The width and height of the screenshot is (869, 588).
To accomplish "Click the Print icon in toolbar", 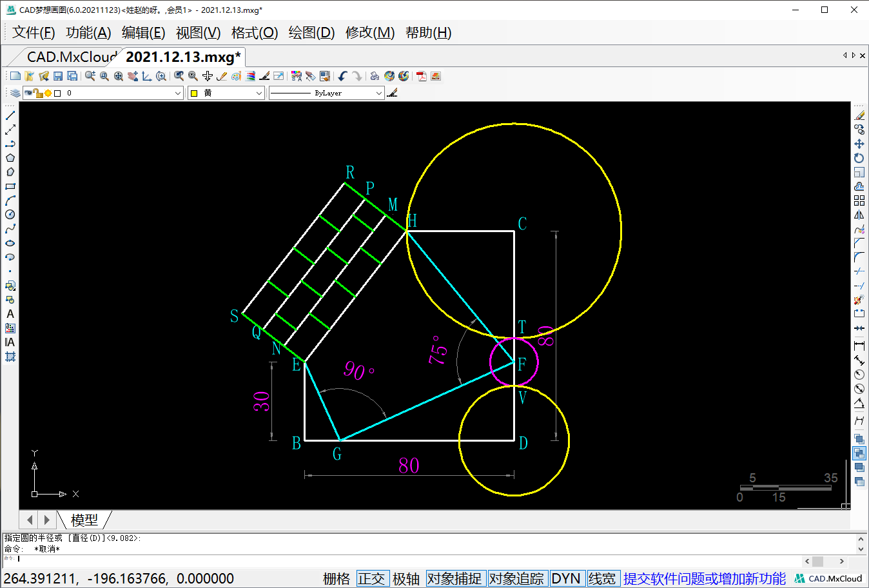I will (375, 76).
